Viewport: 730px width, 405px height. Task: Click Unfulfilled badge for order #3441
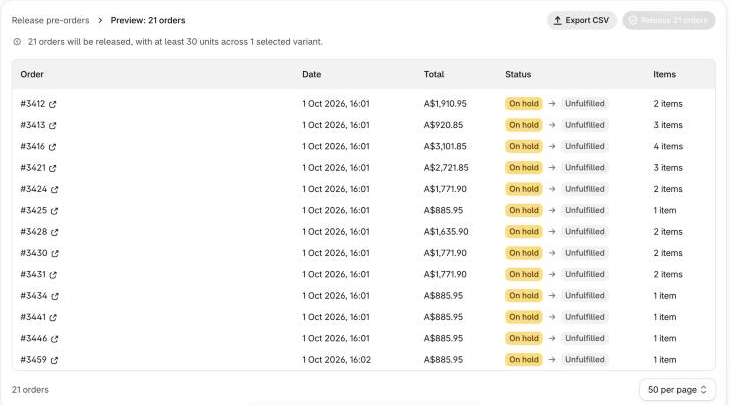click(585, 317)
